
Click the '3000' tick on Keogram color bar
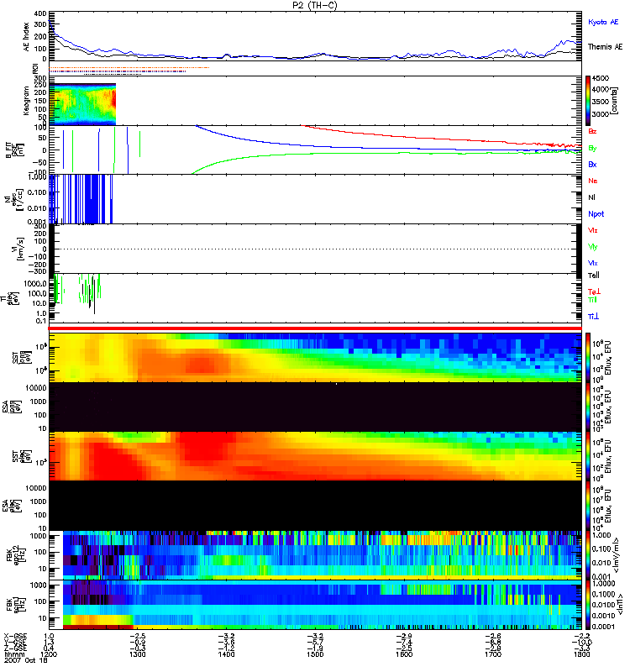point(600,114)
